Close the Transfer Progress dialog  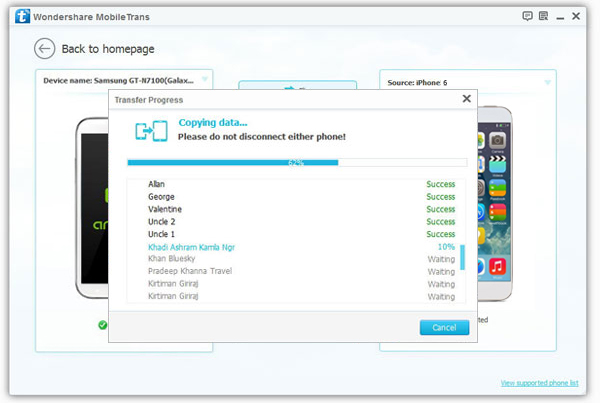(x=466, y=99)
